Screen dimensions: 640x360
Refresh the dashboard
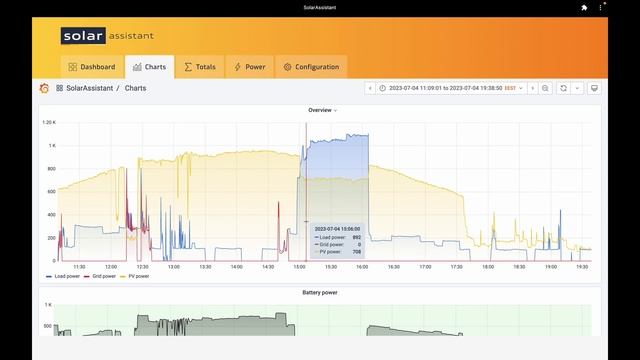(x=563, y=88)
